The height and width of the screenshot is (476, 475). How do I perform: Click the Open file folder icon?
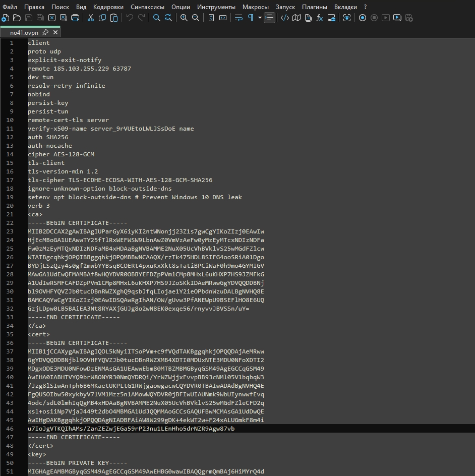click(17, 18)
